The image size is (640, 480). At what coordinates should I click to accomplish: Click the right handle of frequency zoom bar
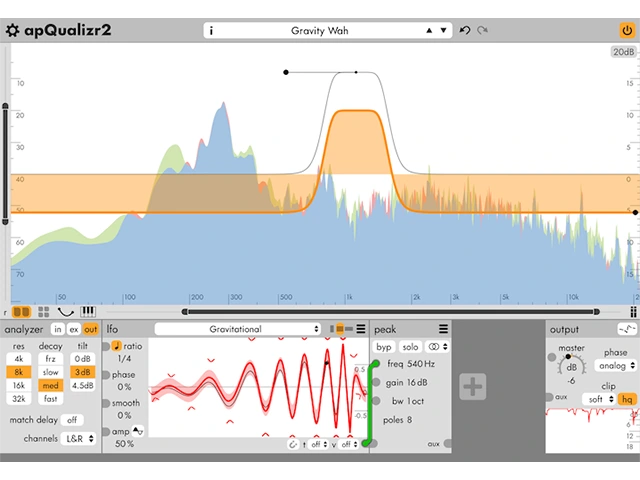(597, 312)
